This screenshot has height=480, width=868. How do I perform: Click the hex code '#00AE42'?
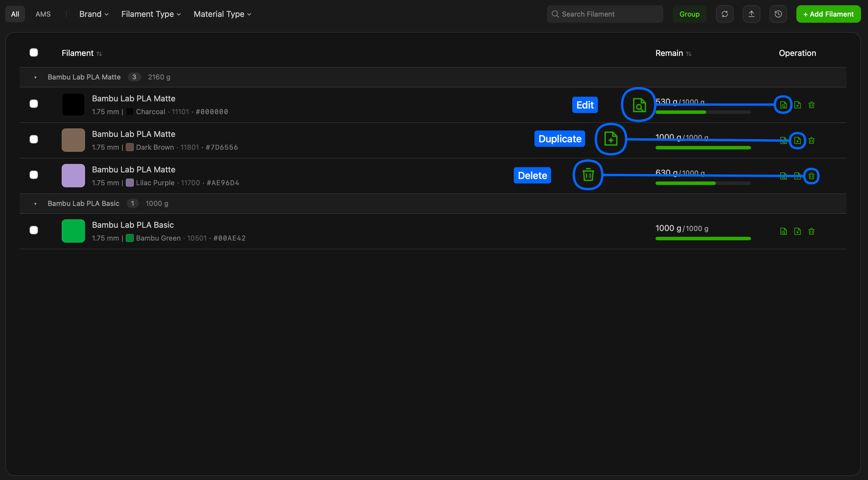[229, 238]
